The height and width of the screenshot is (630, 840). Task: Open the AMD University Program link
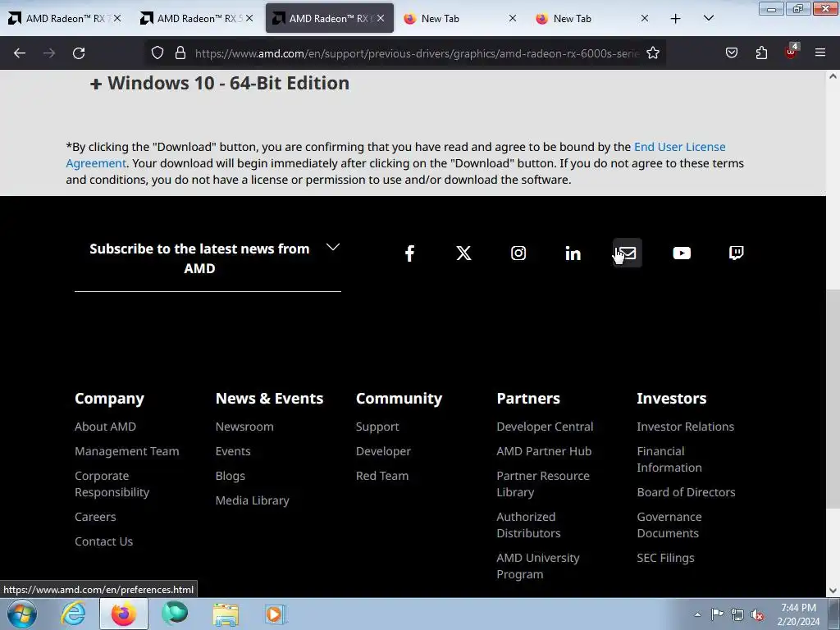[x=538, y=566]
